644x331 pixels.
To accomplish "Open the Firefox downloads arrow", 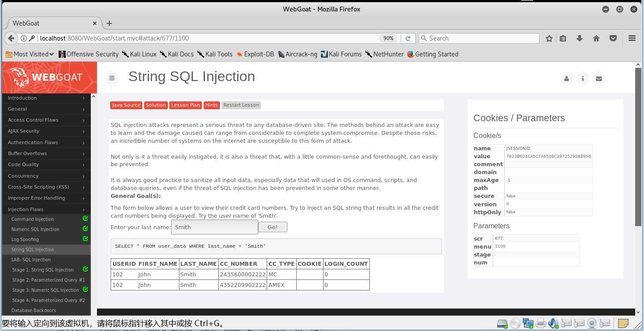I will pos(580,38).
